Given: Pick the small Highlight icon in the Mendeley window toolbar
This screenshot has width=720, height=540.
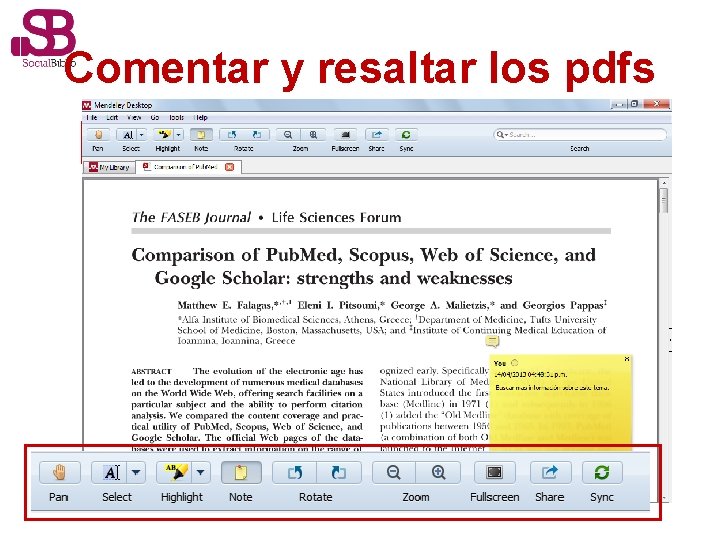Looking at the screenshot, I should pos(163,135).
